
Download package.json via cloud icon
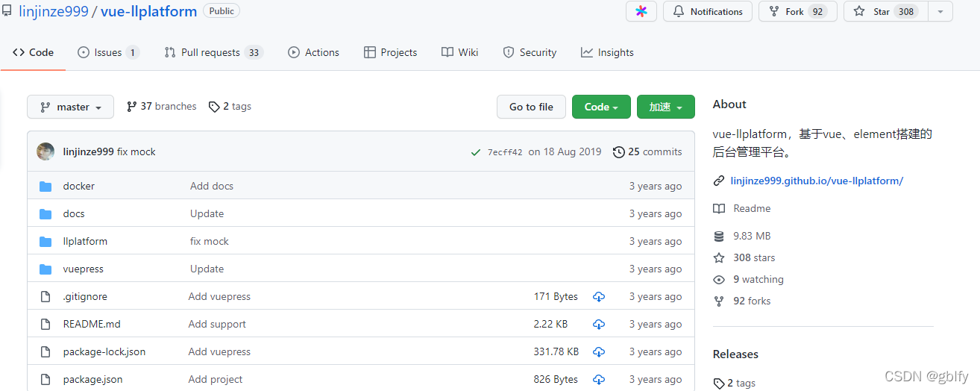click(x=599, y=379)
